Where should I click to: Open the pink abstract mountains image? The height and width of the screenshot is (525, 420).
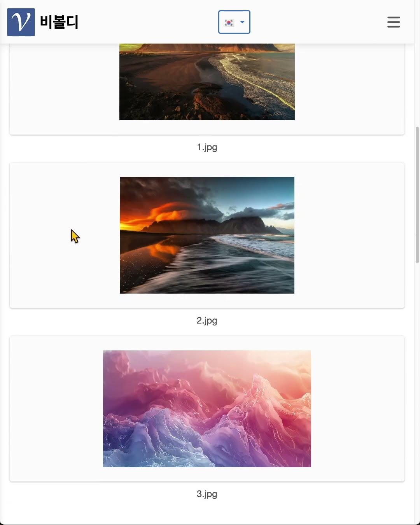pos(207,409)
